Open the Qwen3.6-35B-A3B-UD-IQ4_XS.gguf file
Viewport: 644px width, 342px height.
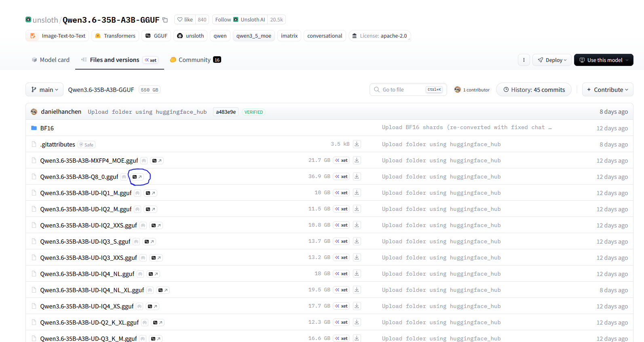click(87, 306)
